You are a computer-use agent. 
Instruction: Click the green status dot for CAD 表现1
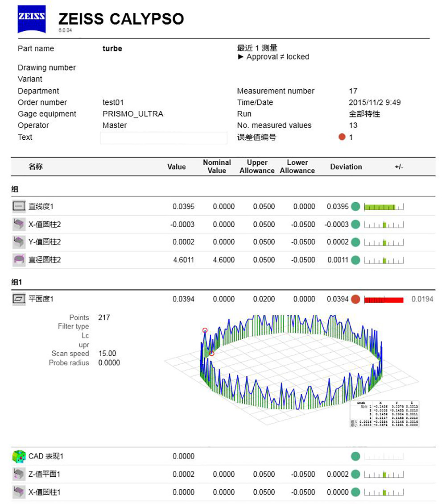(x=355, y=456)
